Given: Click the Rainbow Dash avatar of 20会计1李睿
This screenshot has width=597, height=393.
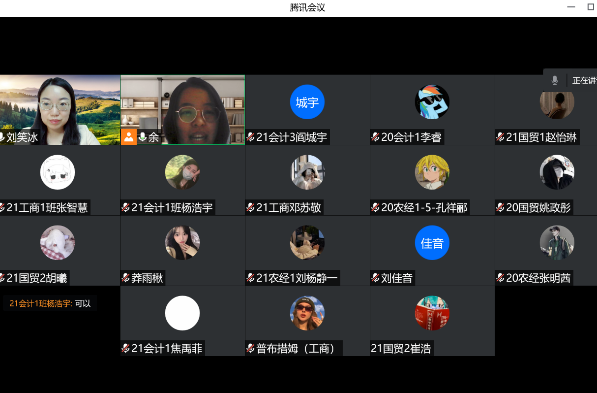Looking at the screenshot, I should tap(432, 102).
